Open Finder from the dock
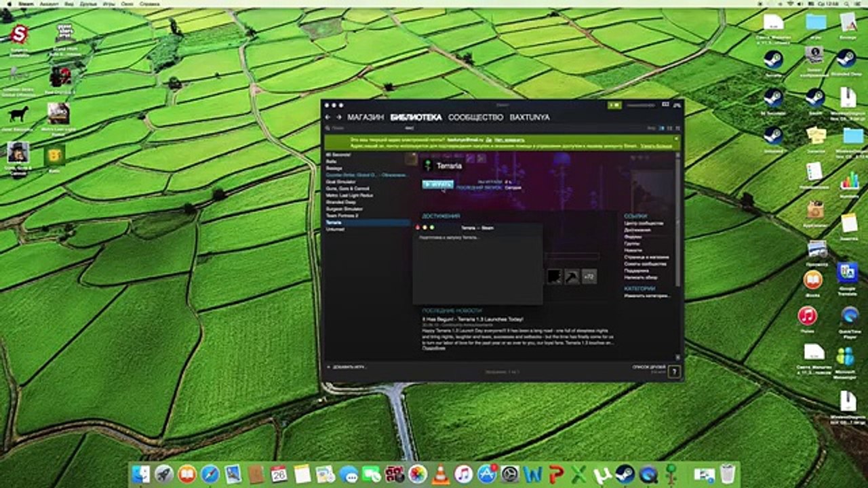Screen dimensions: 868x488 tap(140, 474)
